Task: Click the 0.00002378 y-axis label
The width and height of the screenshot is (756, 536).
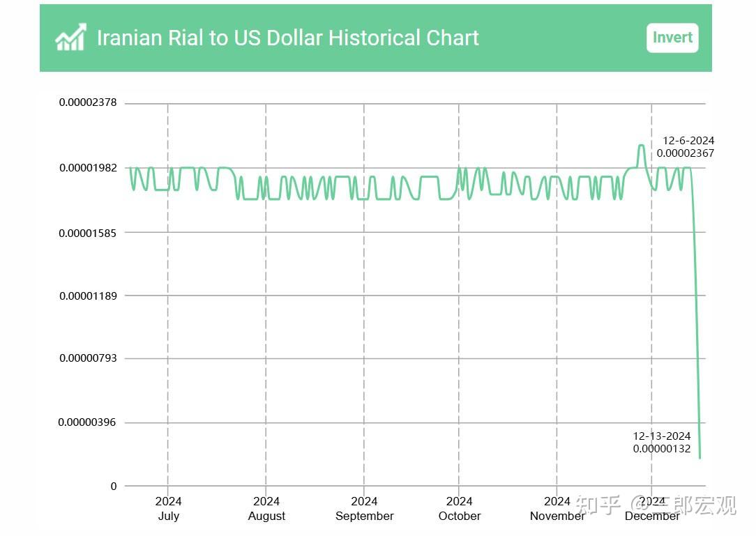Action: coord(88,102)
